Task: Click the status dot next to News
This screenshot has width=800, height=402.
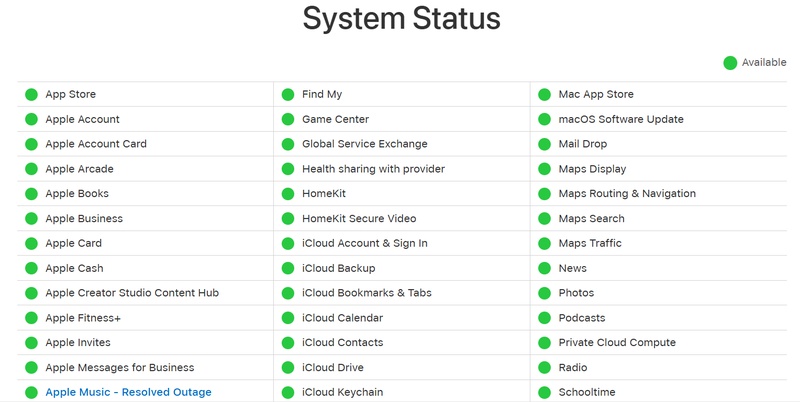Action: pyautogui.click(x=545, y=268)
